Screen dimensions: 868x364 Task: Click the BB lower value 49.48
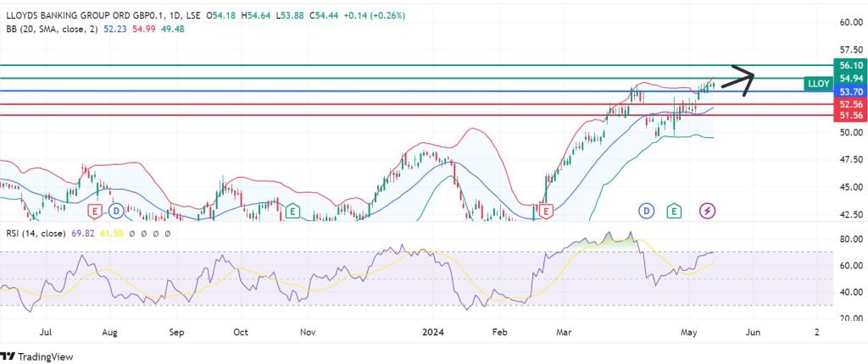(x=173, y=30)
